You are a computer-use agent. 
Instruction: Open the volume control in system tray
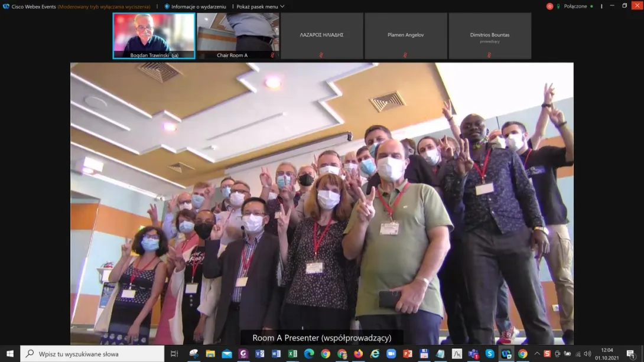pos(587,354)
